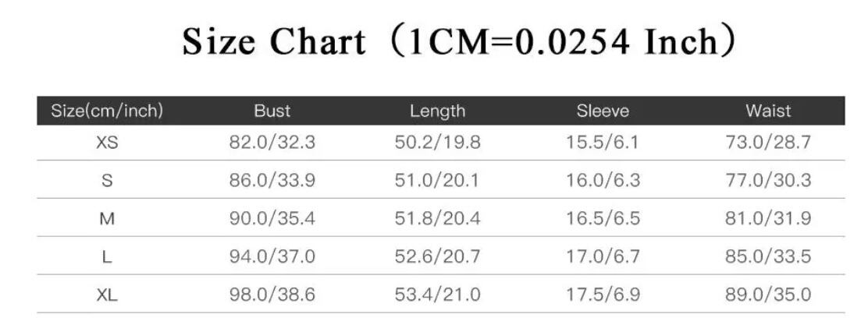Viewport: 868px width, 318px height.
Task: Click the L waist value 85.0/33.5
Action: click(768, 257)
